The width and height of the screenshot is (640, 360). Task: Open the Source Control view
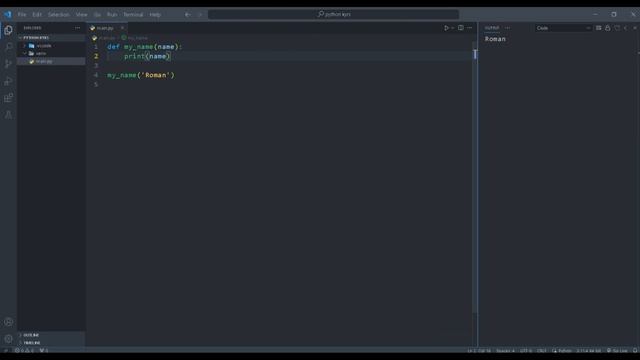click(8, 64)
